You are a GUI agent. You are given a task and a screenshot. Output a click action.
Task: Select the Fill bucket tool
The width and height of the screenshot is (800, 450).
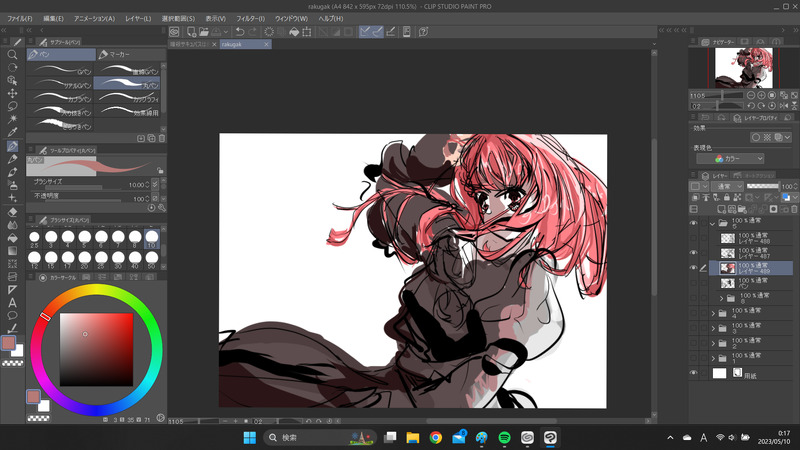[12, 238]
